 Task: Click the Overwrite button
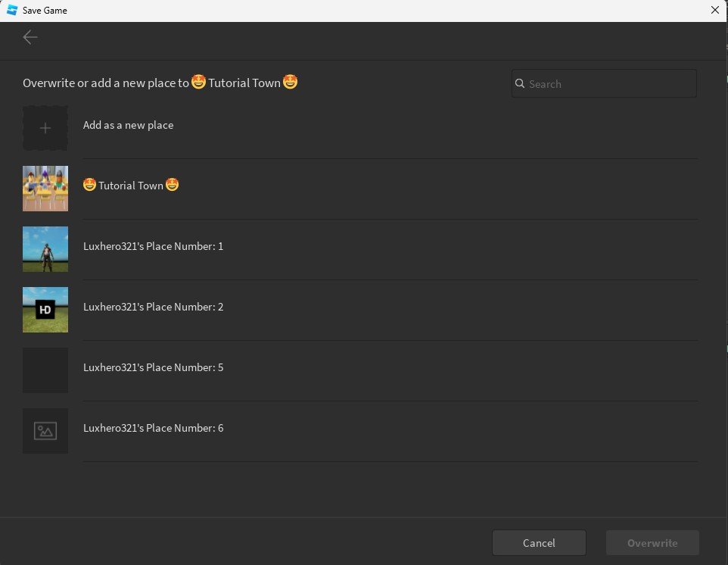(652, 543)
